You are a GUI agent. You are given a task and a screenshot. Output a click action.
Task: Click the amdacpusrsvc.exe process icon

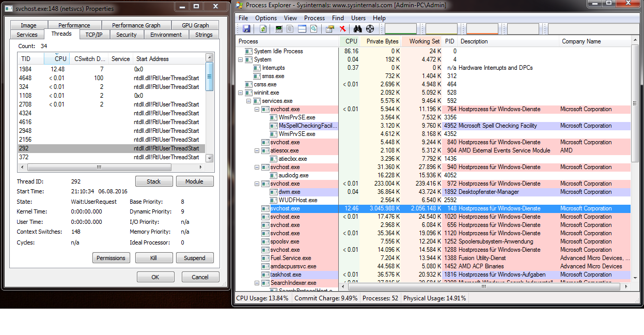[x=265, y=266]
